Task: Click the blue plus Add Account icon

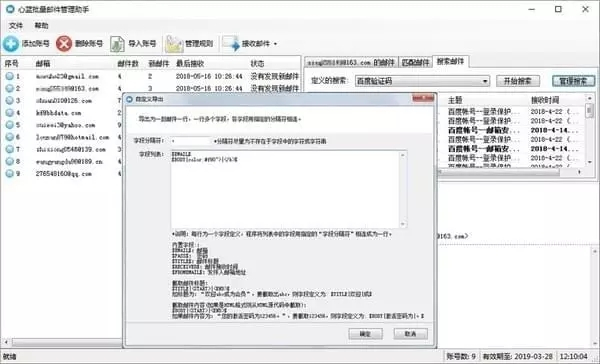Action: (11, 44)
